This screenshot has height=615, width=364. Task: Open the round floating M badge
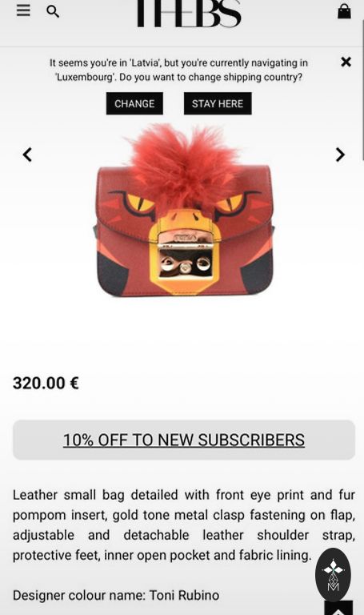[x=333, y=575]
